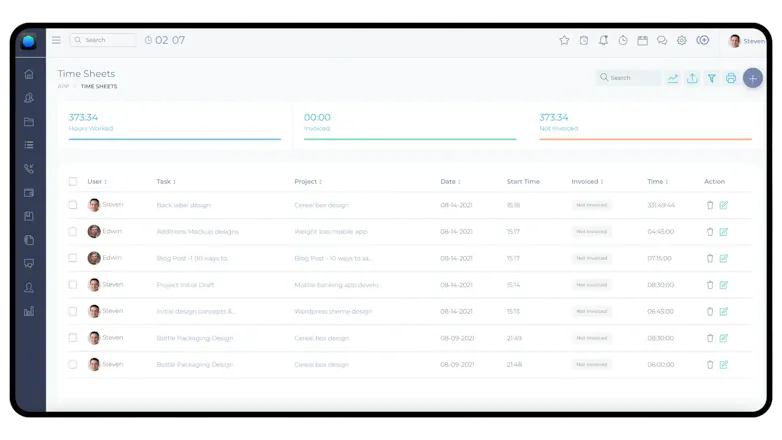The height and width of the screenshot is (440, 782).
Task: Click the Time Sheets list search field
Action: 628,78
